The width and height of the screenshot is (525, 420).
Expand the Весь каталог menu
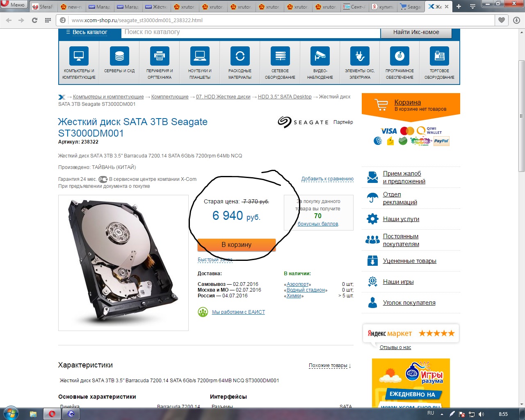coord(87,32)
